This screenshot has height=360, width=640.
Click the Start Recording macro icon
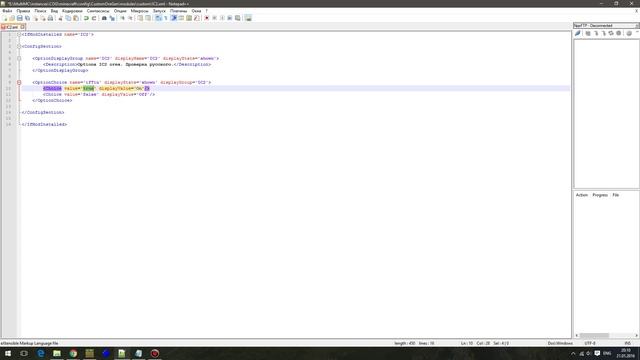pos(207,18)
